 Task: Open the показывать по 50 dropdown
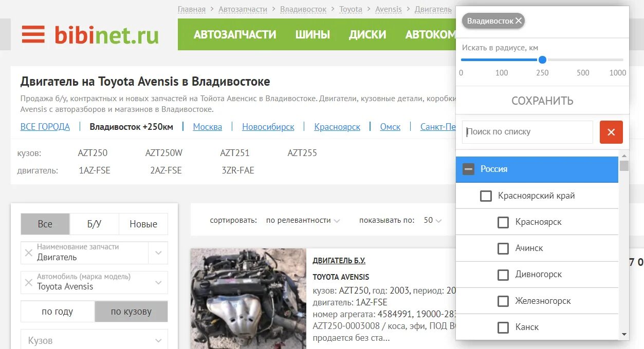coord(432,220)
